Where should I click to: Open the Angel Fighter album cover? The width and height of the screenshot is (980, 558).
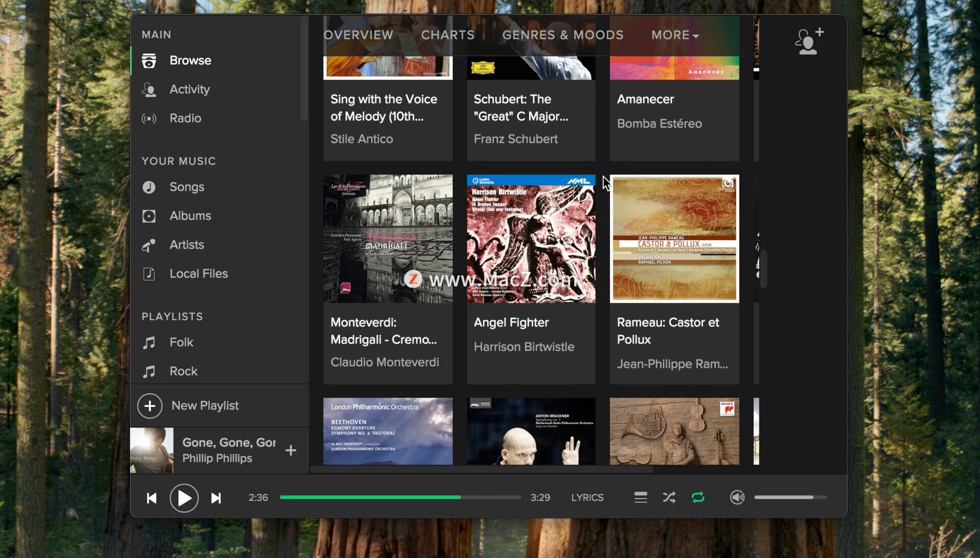[x=531, y=239]
